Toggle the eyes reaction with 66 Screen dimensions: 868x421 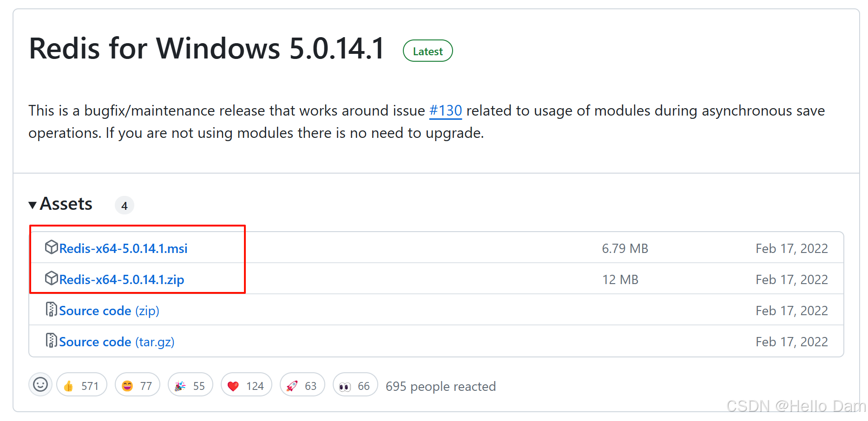tap(355, 385)
